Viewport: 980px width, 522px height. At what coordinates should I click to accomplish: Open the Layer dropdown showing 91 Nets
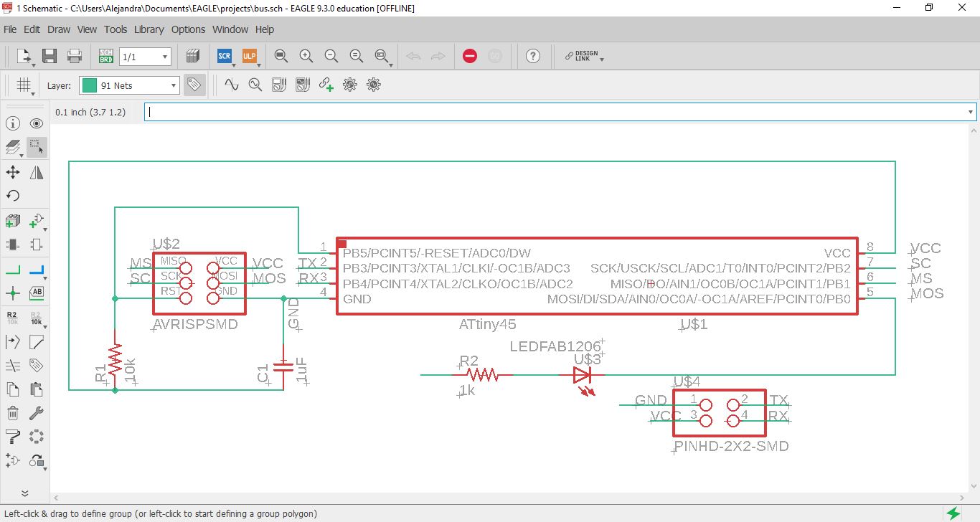point(129,85)
